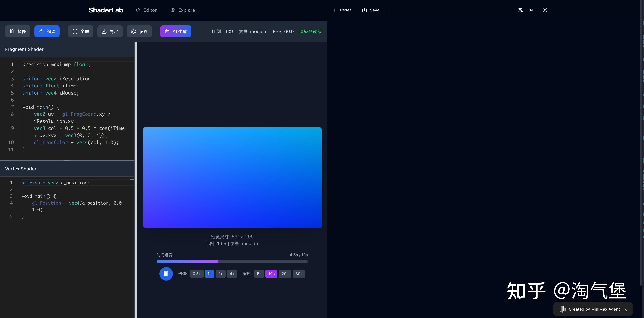Open the Editor tab
This screenshot has height=318, width=644.
point(146,10)
